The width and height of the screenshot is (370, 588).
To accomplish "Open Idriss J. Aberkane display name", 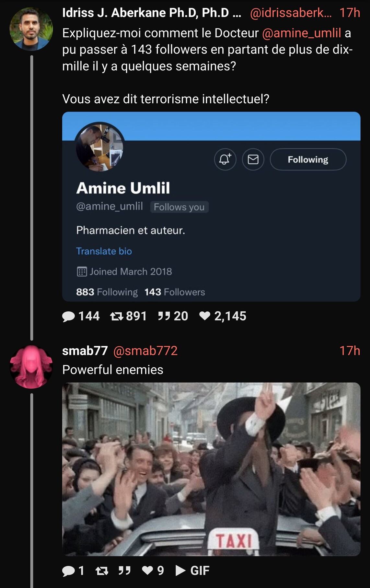I will coord(151,13).
